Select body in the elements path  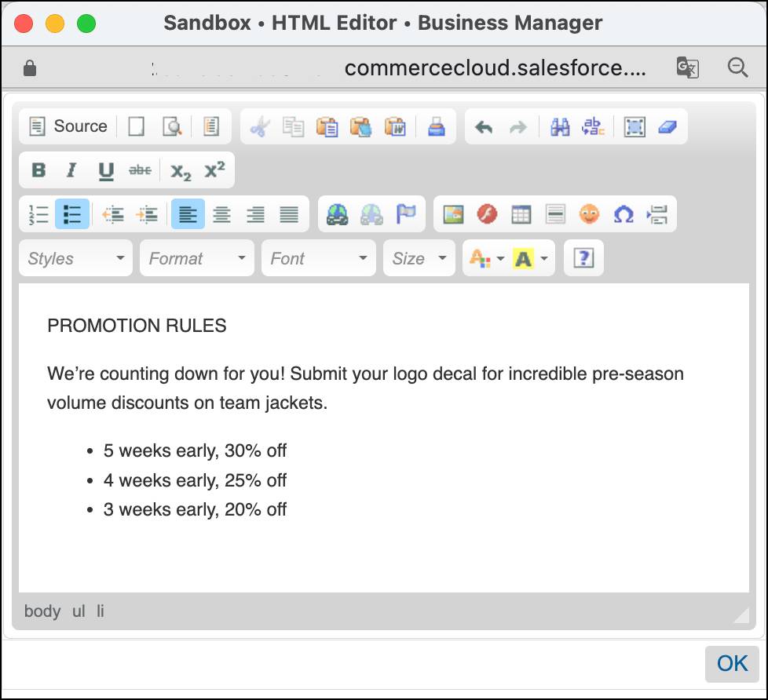(x=42, y=611)
